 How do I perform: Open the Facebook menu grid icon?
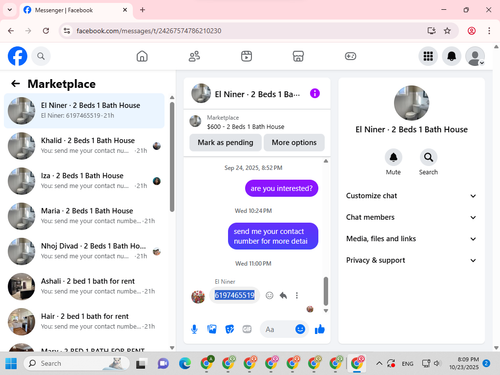coord(428,56)
